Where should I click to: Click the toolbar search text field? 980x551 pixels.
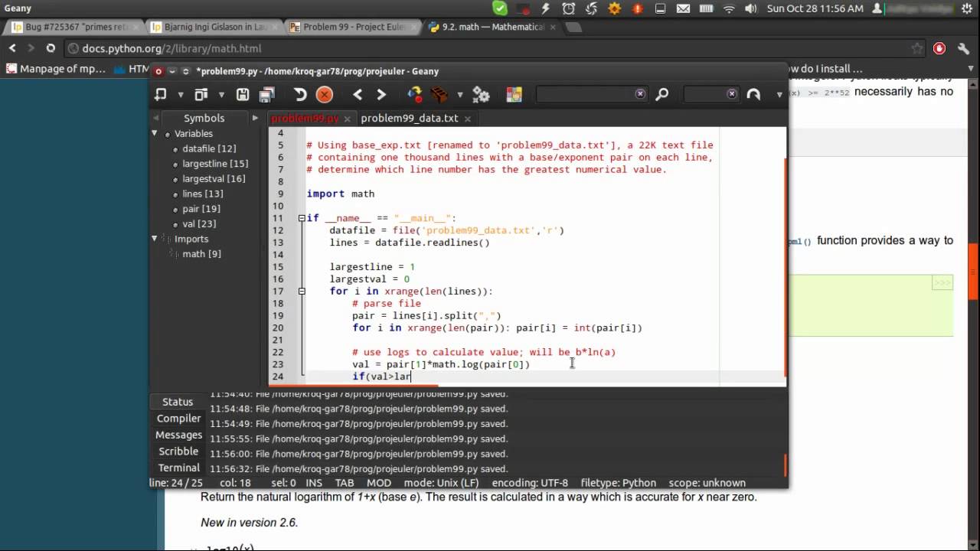point(586,94)
